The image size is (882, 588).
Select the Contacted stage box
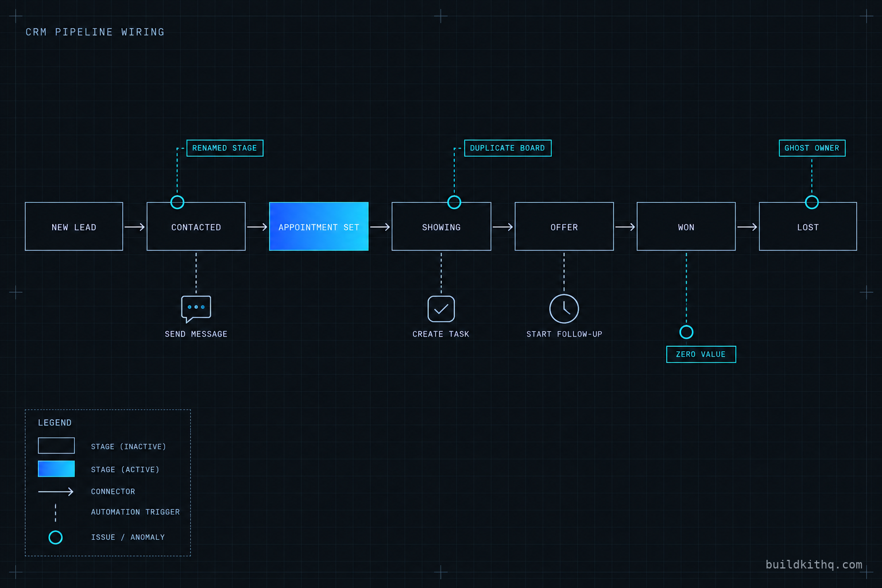(196, 226)
